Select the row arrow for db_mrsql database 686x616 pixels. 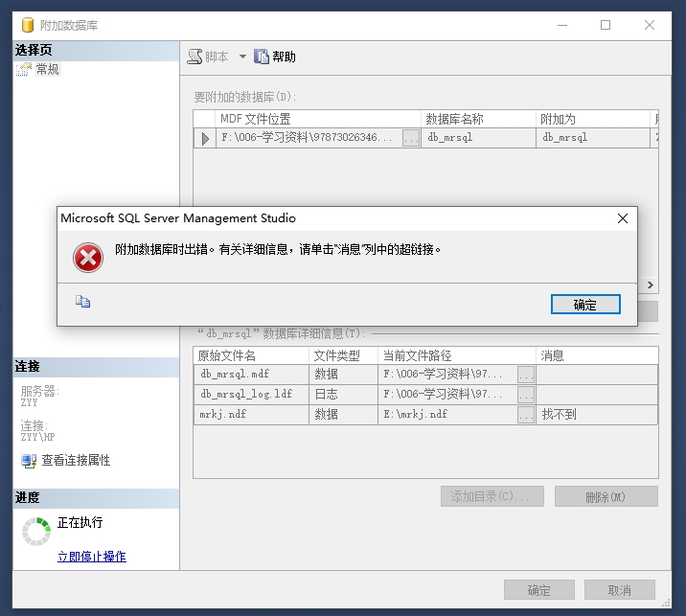(x=205, y=138)
